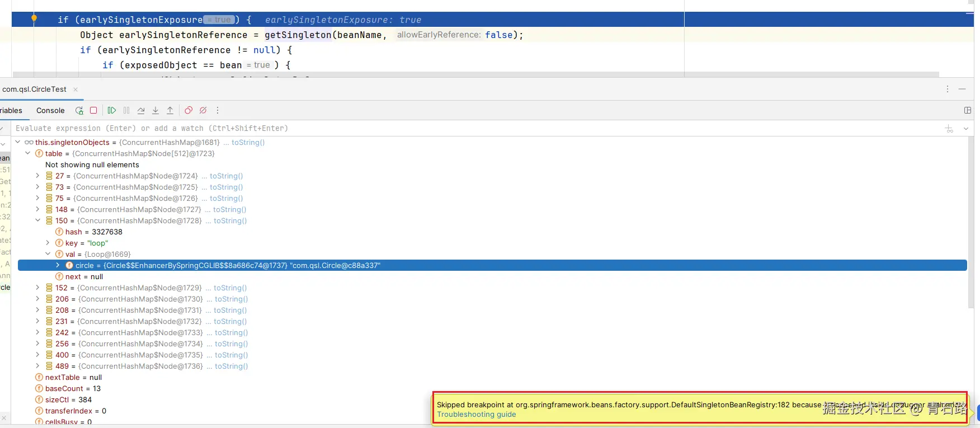Viewport: 980px width, 428px height.
Task: Switch to the com.qsl.CircleTest session tab
Action: click(x=34, y=90)
